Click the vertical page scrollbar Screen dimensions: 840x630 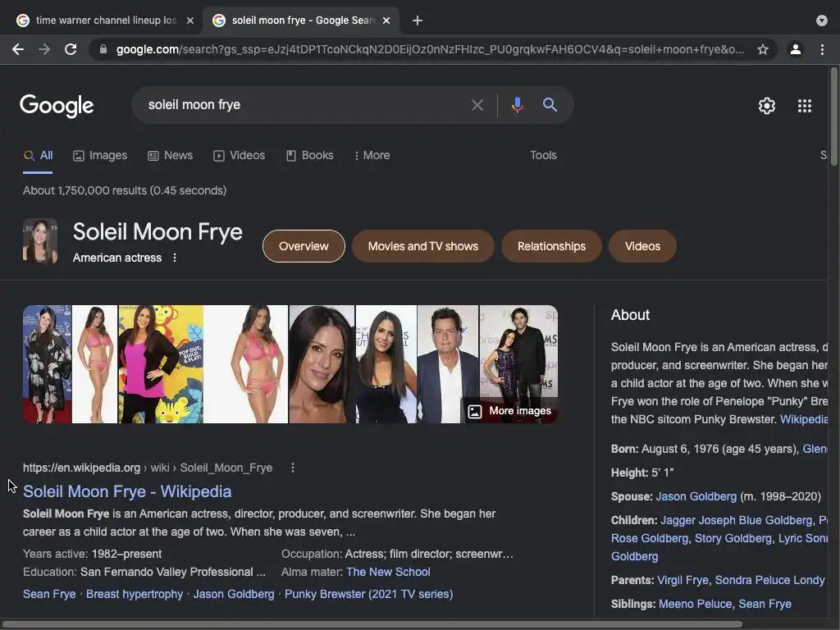(833, 118)
